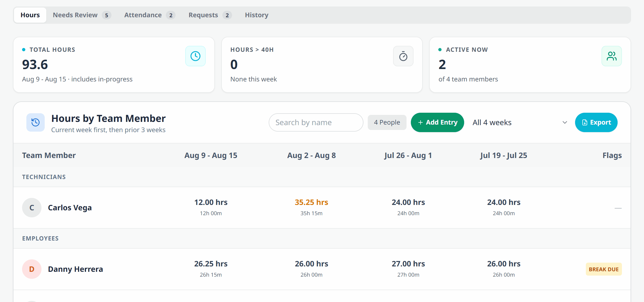Click the stopwatch icon on Hours > 40H card
The width and height of the screenshot is (644, 302).
click(403, 56)
